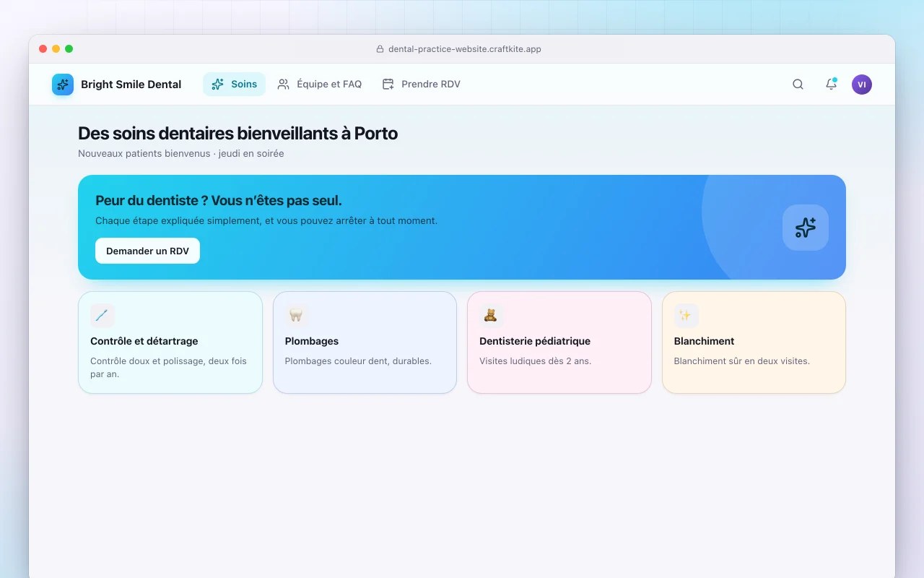
Task: Click the text Plombages couleur dent, durables.
Action: [358, 361]
